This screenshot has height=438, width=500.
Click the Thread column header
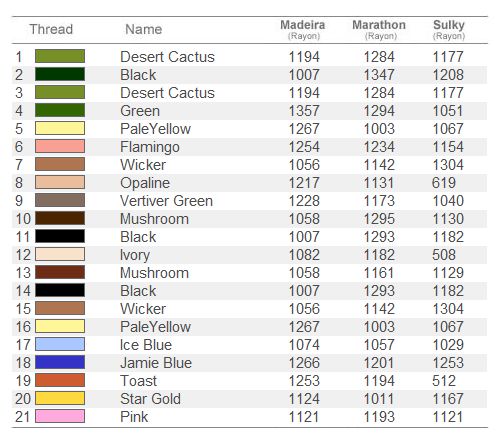click(x=51, y=29)
